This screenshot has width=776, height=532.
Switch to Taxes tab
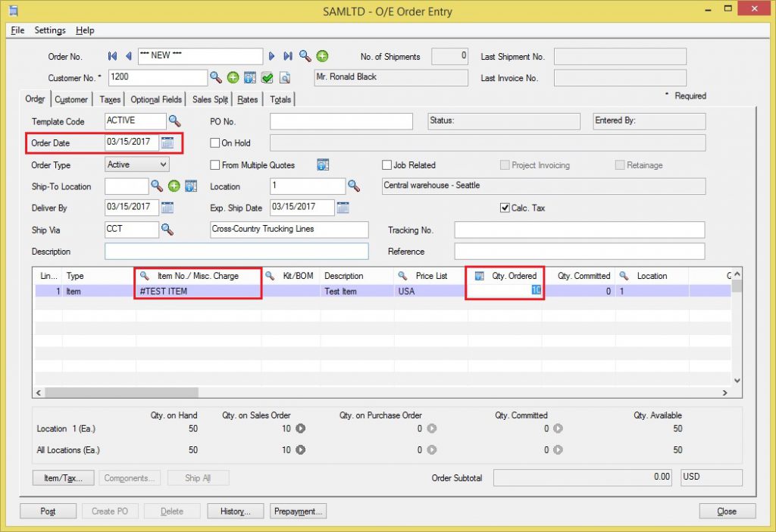[x=110, y=99]
